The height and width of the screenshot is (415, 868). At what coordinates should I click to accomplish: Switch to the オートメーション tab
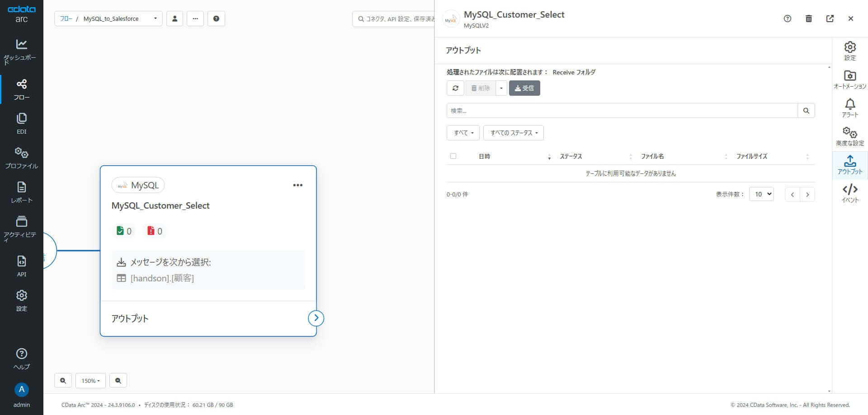(x=850, y=79)
